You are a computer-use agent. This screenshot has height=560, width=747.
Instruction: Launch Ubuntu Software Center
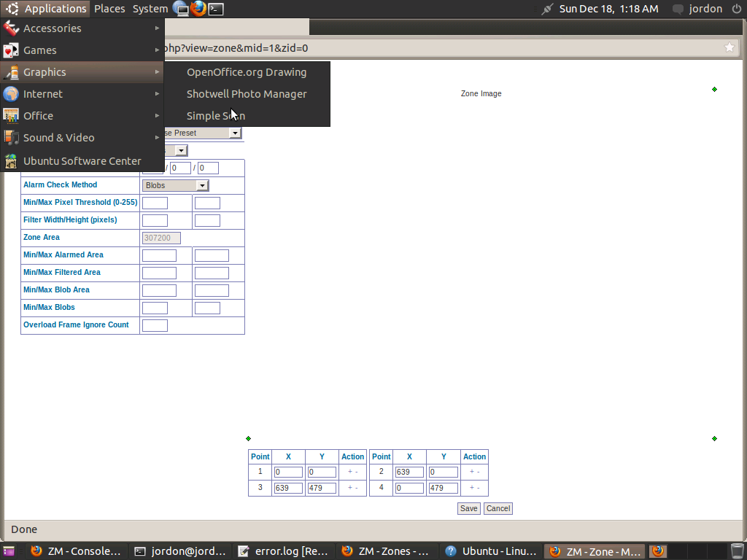coord(82,161)
